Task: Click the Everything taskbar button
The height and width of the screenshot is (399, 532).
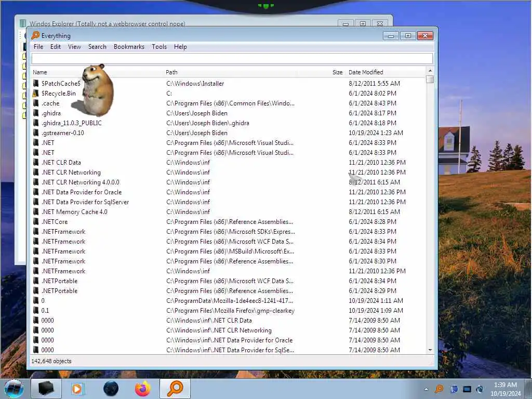Action: (x=175, y=389)
